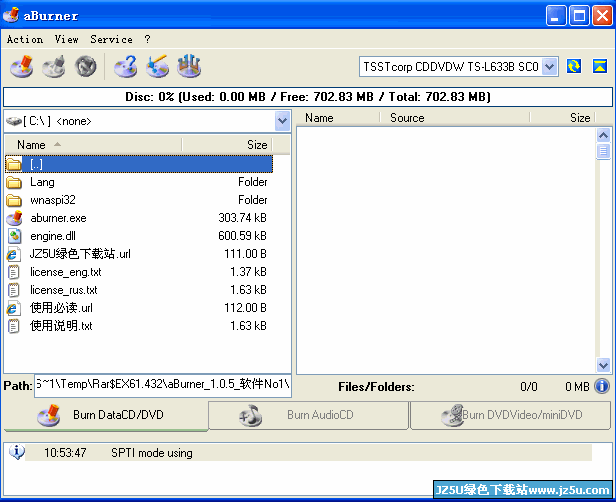Switch to Burn AudioCD mode

click(x=308, y=415)
